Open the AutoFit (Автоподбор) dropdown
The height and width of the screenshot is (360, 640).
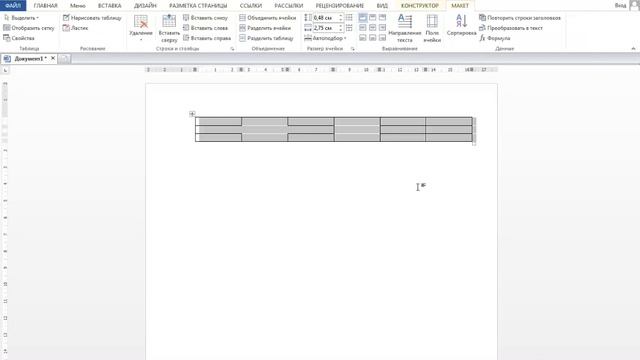coord(325,38)
